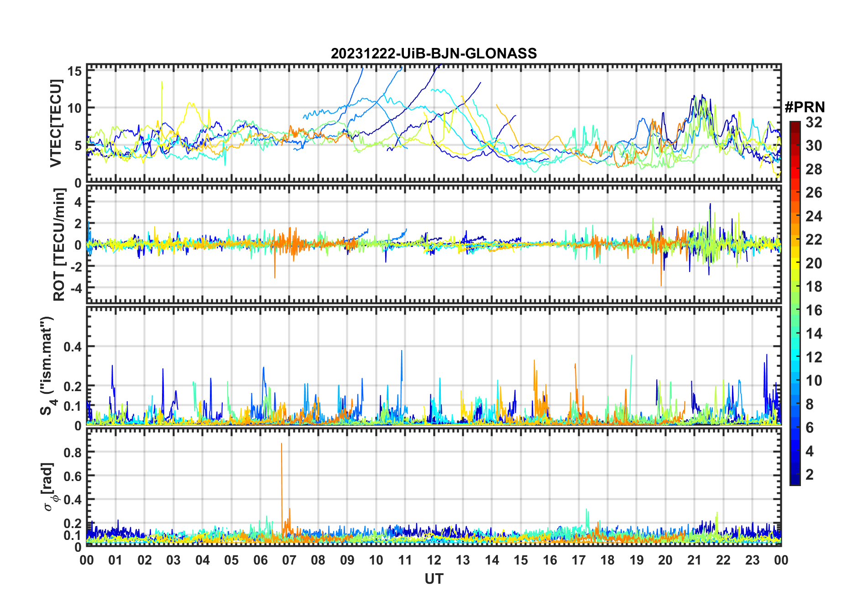The height and width of the screenshot is (607, 868).
Task: Click the tall orange σφ spike peak
Action: click(x=282, y=444)
